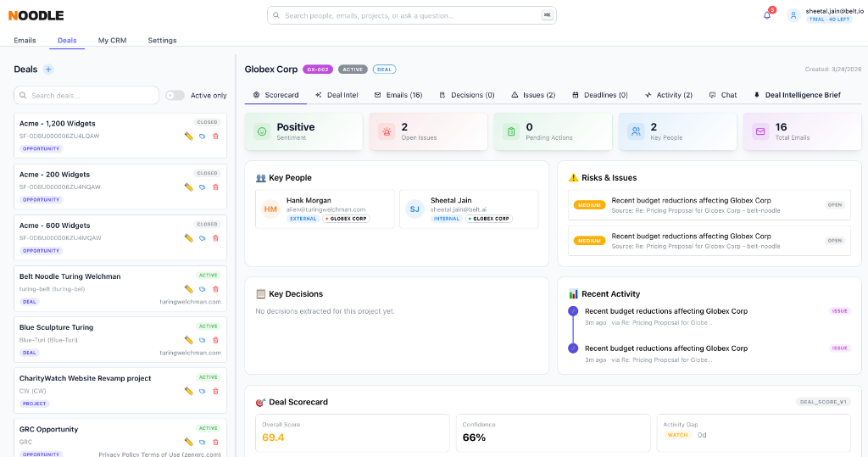Edit the Acme - 1,200 Widgets deal

[x=189, y=137]
